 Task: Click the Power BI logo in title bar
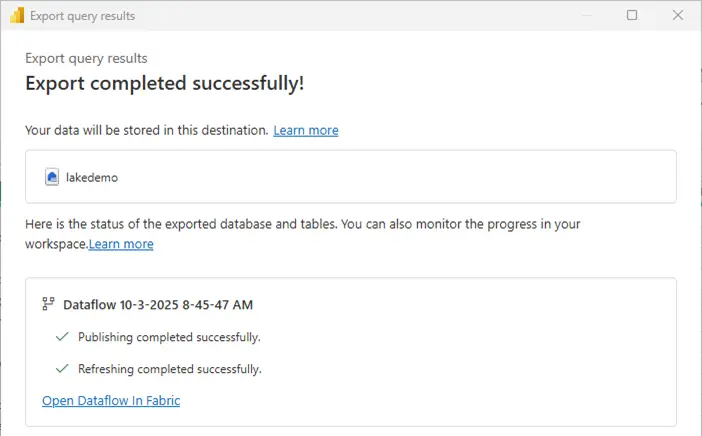pos(16,16)
